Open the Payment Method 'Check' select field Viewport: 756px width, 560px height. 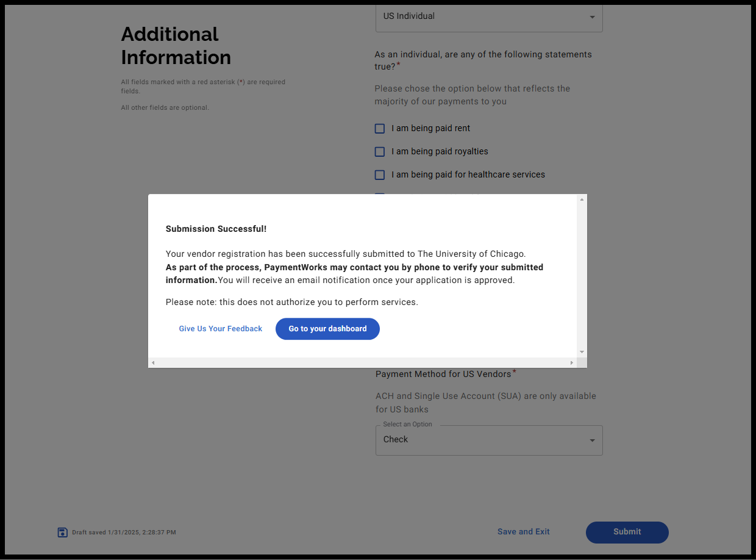point(482,440)
